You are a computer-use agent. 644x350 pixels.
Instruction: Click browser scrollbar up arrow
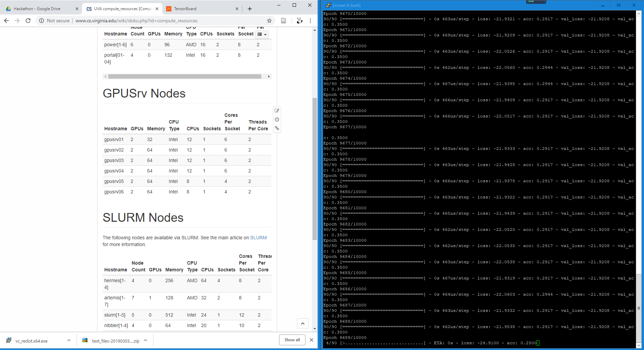click(315, 30)
